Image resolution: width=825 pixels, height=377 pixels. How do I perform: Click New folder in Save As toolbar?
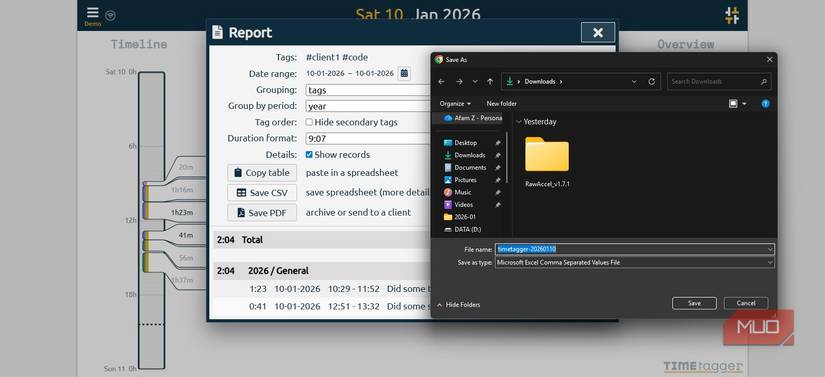click(x=501, y=104)
